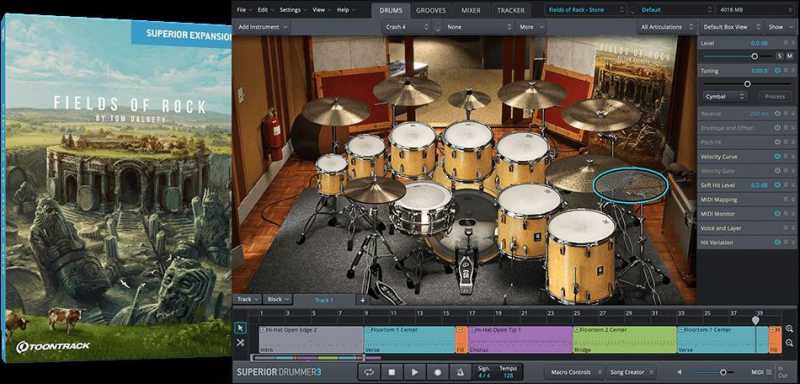Select the green Floortom 2 Center bridge block
The height and width of the screenshot is (384, 800).
[624, 340]
